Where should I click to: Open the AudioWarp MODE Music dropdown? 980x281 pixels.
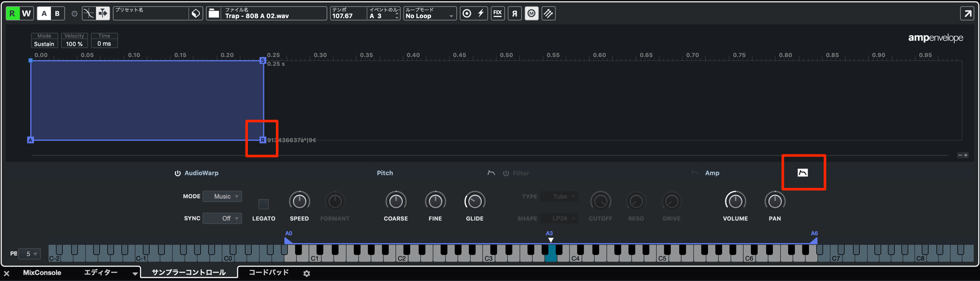click(x=222, y=196)
